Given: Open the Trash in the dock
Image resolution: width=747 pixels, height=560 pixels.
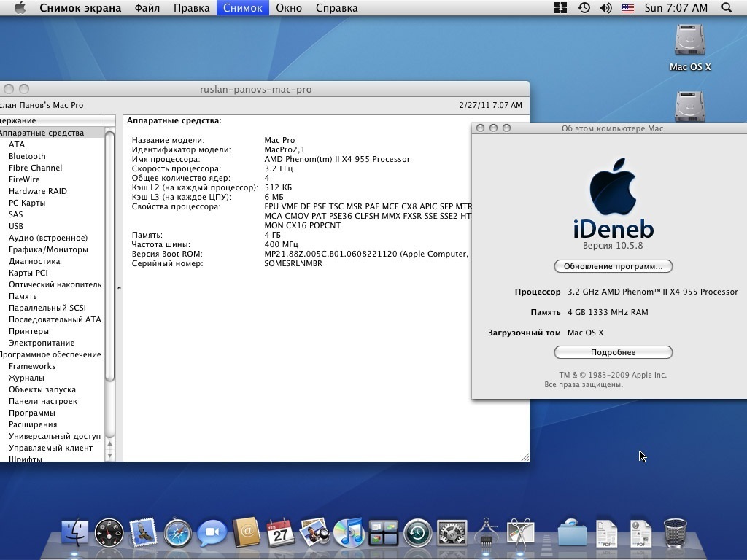Looking at the screenshot, I should point(676,534).
